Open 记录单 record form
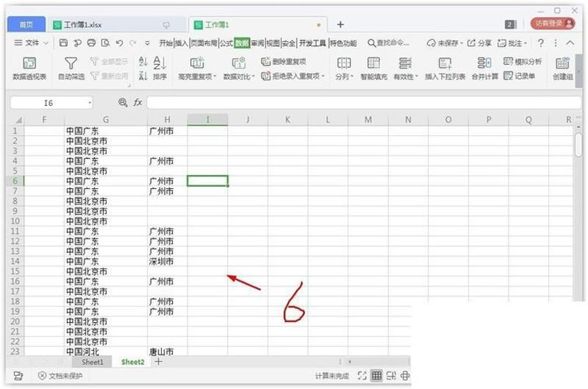 520,76
